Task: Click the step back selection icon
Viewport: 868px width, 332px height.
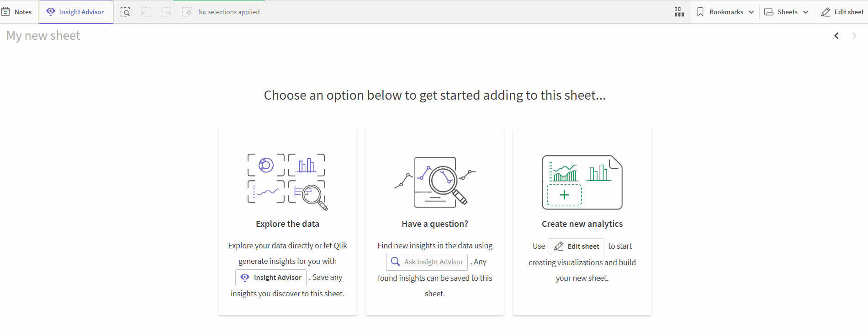Action: [146, 12]
